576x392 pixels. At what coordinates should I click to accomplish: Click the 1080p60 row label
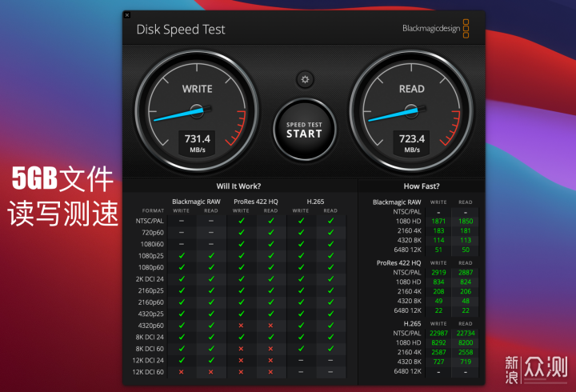pyautogui.click(x=151, y=267)
